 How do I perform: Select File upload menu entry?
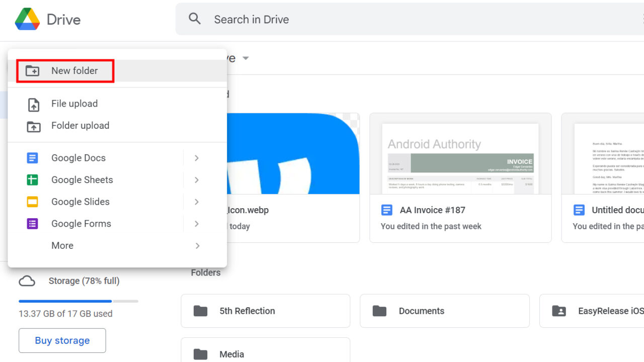pos(74,104)
